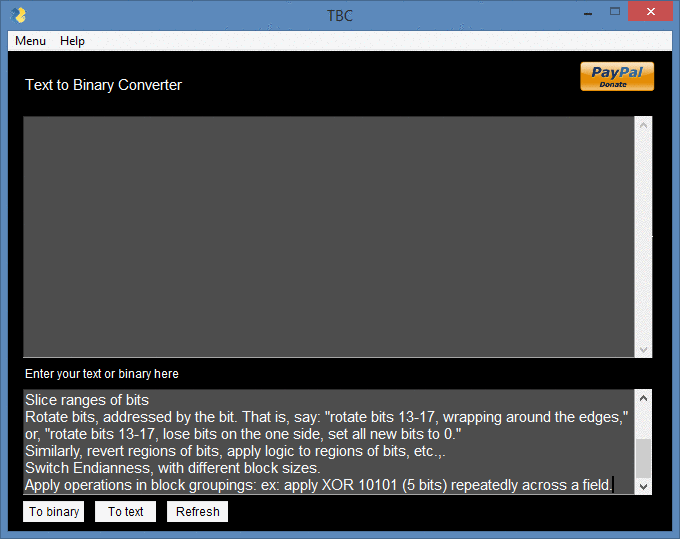Screen dimensions: 680x539
Task: Click the 'Enter your text or binary here' label
Action: 101,374
